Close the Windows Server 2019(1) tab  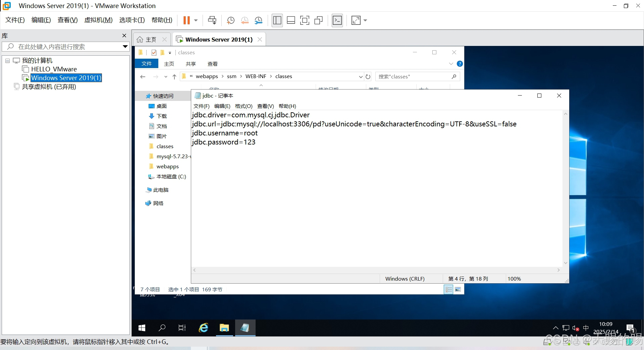260,40
